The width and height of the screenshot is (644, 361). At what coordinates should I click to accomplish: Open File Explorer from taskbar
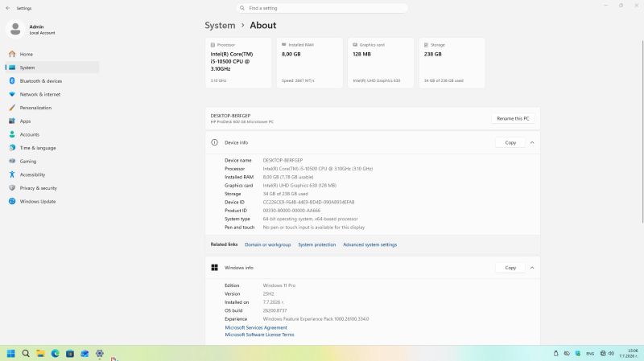(x=40, y=353)
